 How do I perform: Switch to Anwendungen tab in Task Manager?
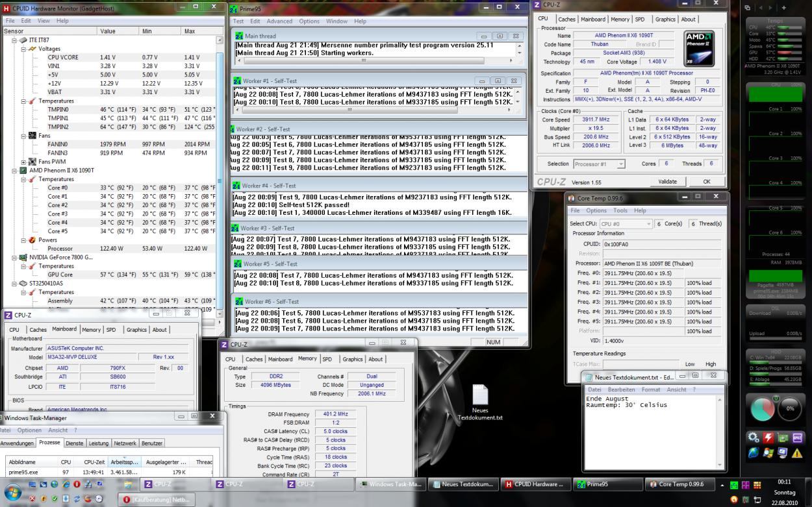coord(17,443)
